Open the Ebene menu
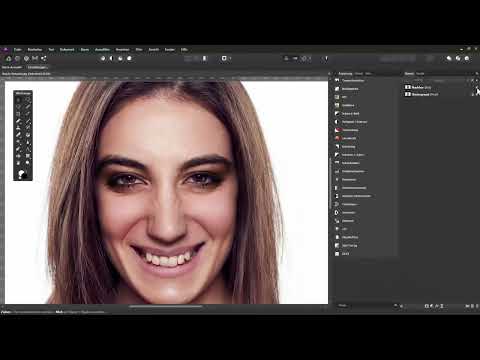This screenshot has height=360, width=480. click(x=85, y=50)
